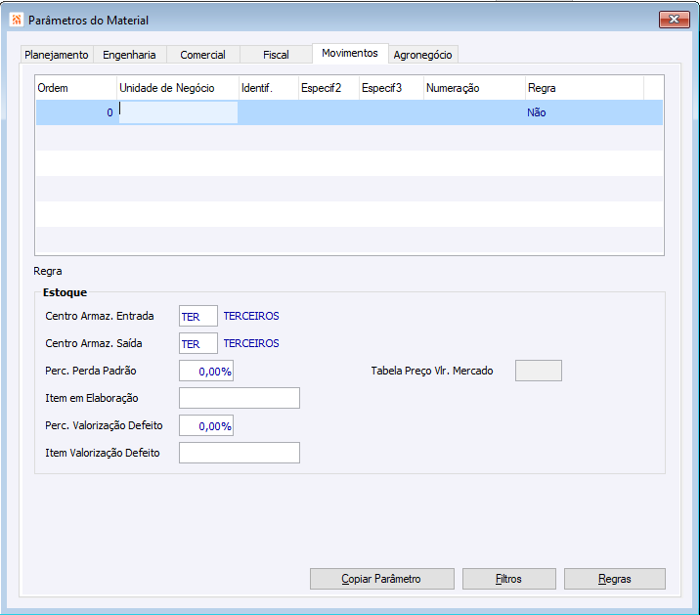Click the Perc. Perda Padrão label
The image size is (700, 615).
click(91, 371)
